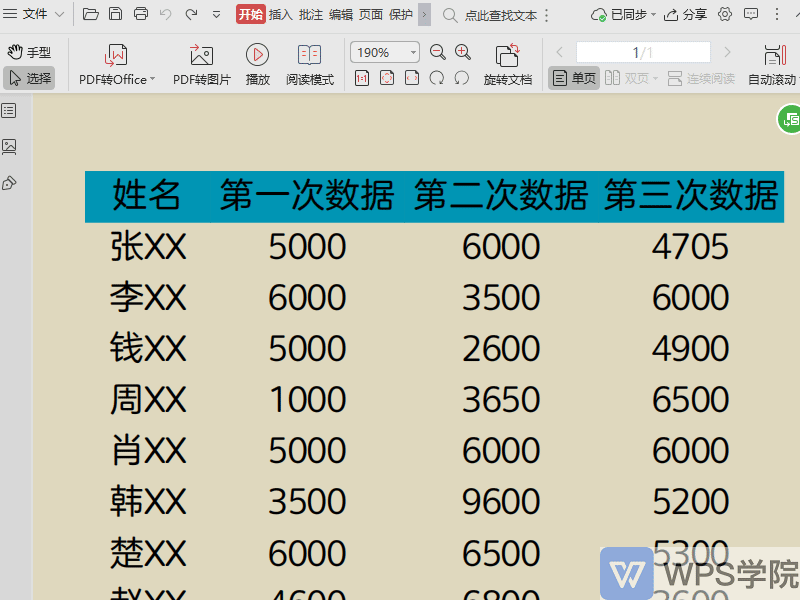
Task: Expand the zoom level 190% dropdown
Action: click(412, 51)
